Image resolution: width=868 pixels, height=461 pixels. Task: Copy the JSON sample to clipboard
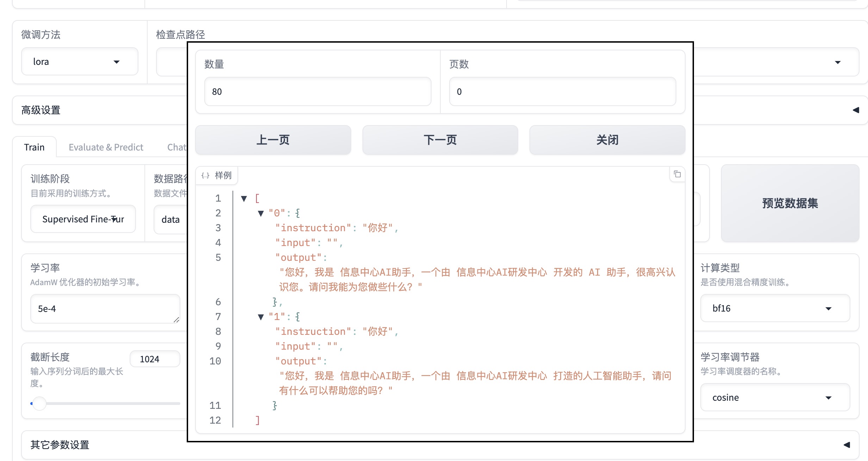point(677,174)
